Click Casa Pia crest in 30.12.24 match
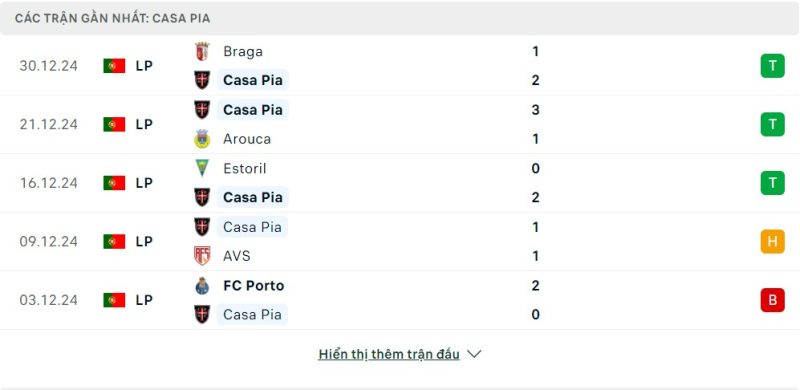The height and width of the screenshot is (390, 800). click(x=202, y=80)
